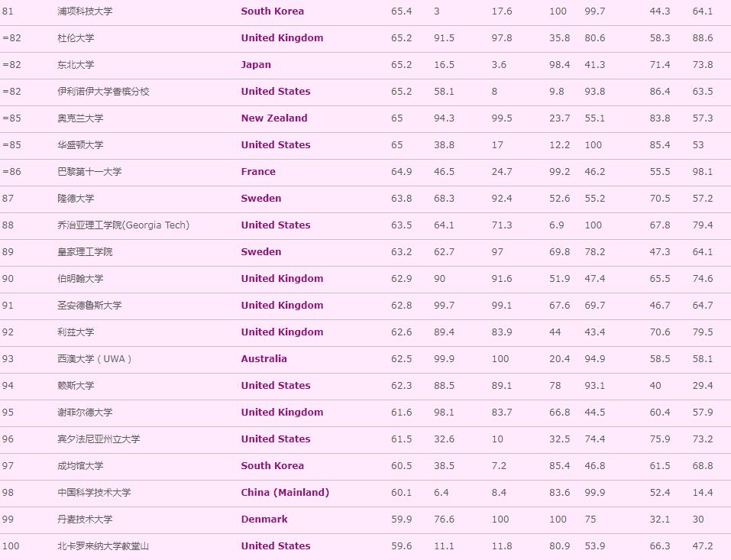Select Sweden in the 隆德大学 row
This screenshot has height=560, width=731.
pos(261,198)
